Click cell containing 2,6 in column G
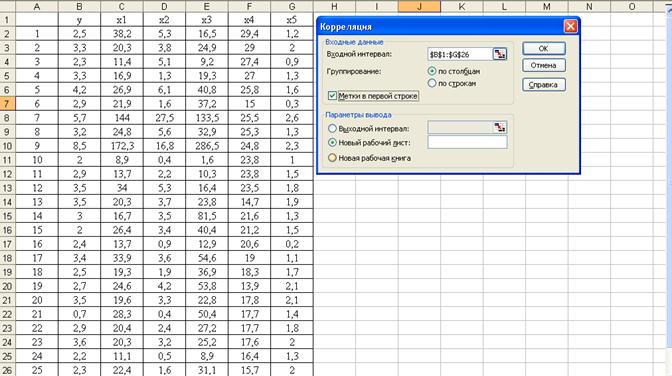Screen dimensions: 672x376 pos(292,118)
